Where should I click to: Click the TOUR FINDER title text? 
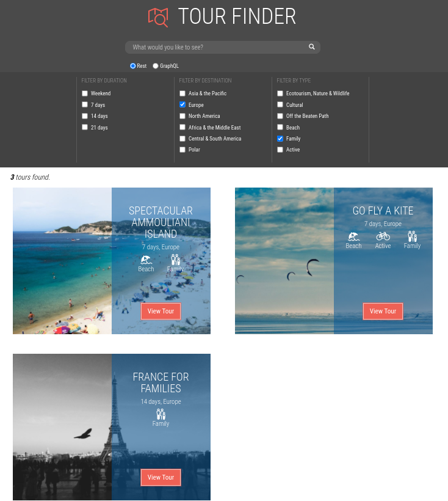click(x=237, y=16)
